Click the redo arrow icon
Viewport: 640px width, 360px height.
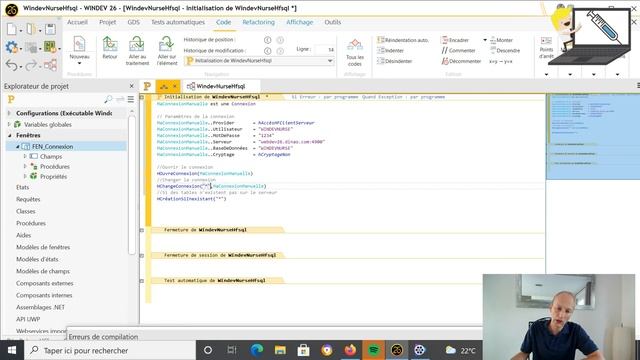[x=31, y=65]
